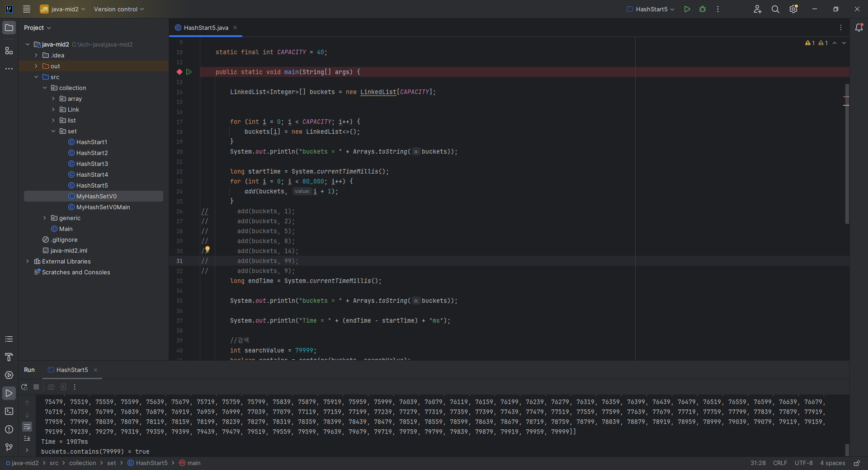Expand the generic package

(x=45, y=218)
